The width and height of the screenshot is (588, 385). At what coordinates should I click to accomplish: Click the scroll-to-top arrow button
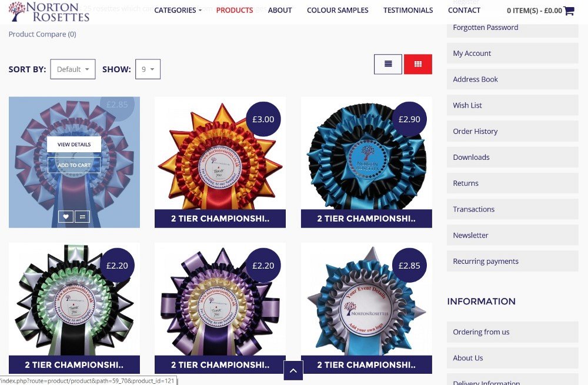point(293,371)
